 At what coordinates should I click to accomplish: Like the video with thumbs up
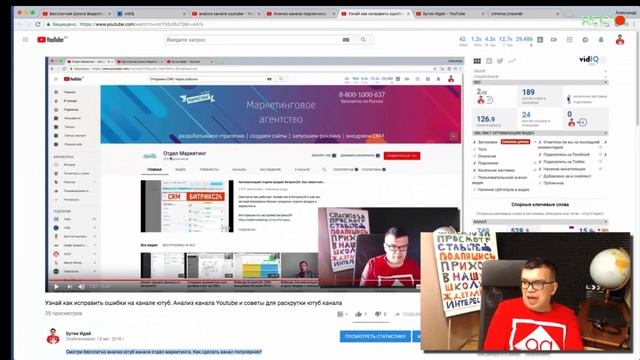(359, 314)
